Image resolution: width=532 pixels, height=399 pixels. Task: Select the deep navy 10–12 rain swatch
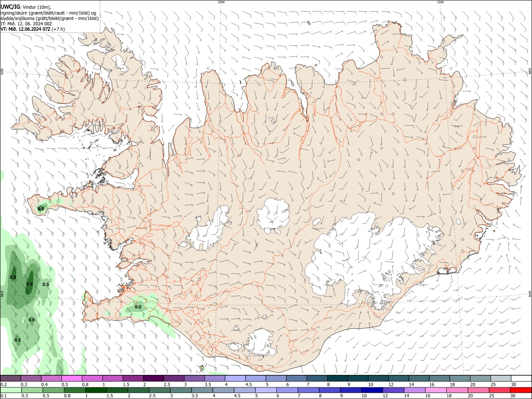coord(372,390)
